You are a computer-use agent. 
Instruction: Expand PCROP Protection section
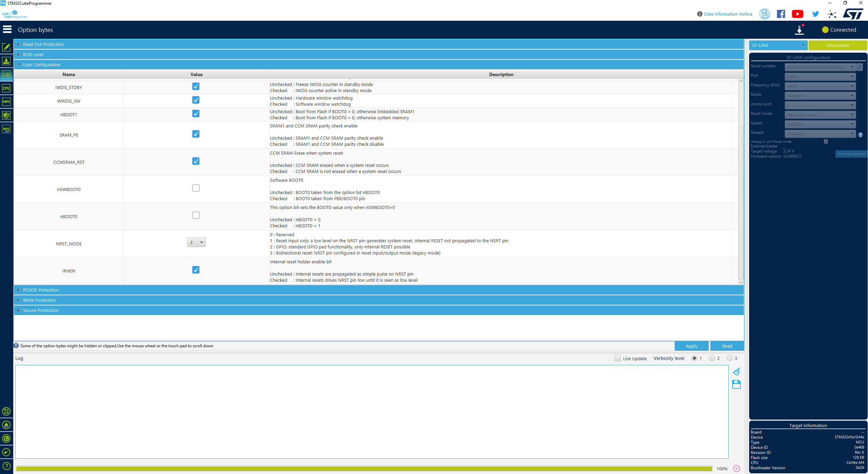click(378, 290)
